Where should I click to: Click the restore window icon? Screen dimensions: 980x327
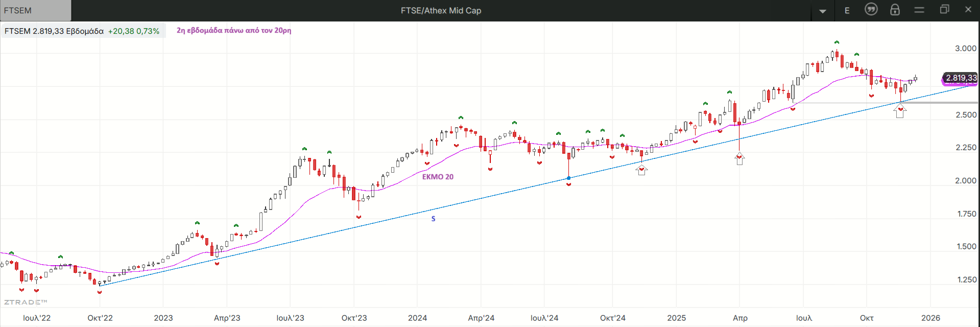tap(944, 10)
